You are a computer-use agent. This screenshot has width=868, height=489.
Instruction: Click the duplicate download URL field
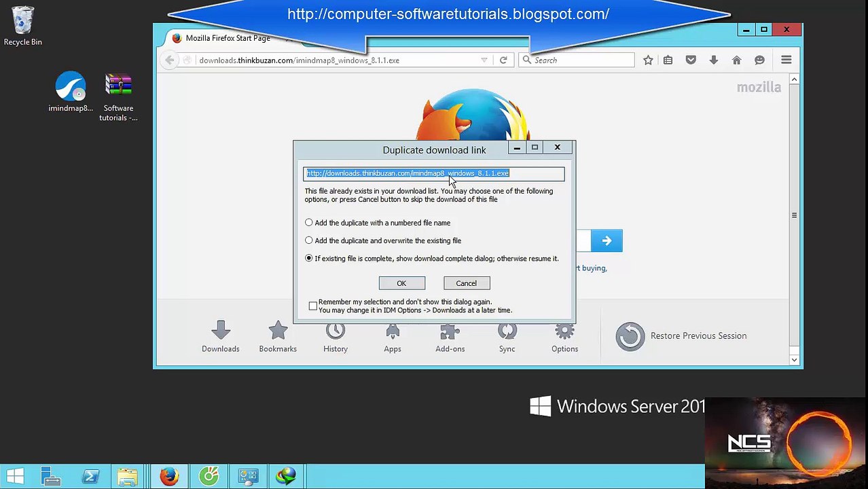click(x=433, y=174)
